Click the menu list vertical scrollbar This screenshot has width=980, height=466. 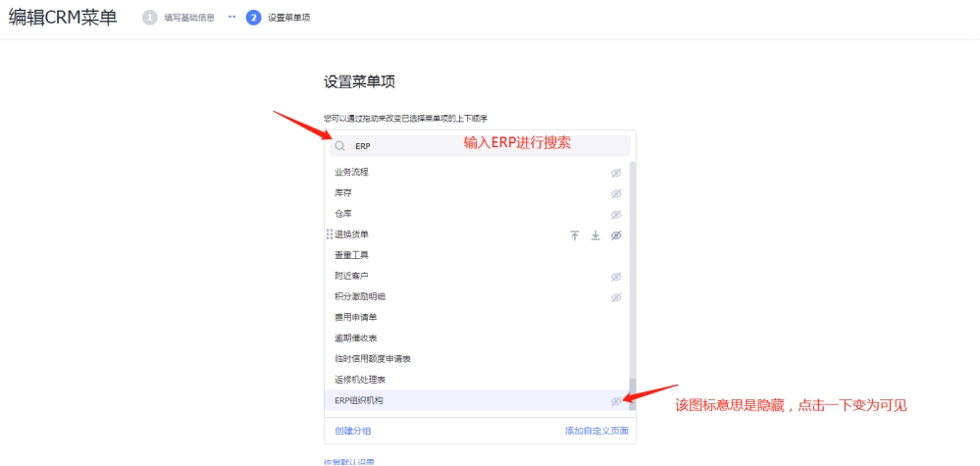click(x=633, y=393)
